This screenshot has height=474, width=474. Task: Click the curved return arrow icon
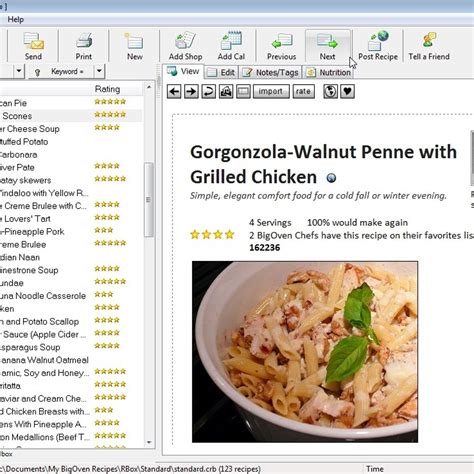(x=209, y=91)
